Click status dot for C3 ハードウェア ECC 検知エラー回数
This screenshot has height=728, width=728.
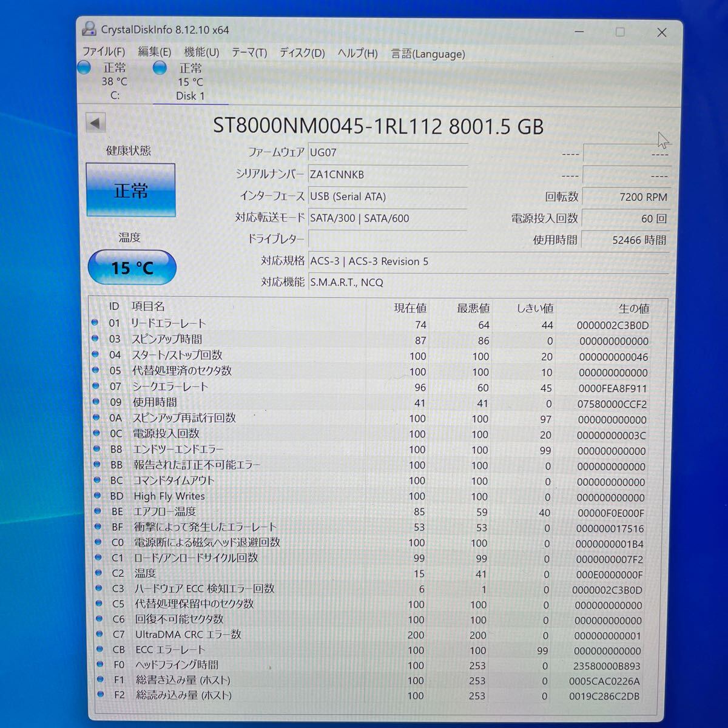coord(98,587)
